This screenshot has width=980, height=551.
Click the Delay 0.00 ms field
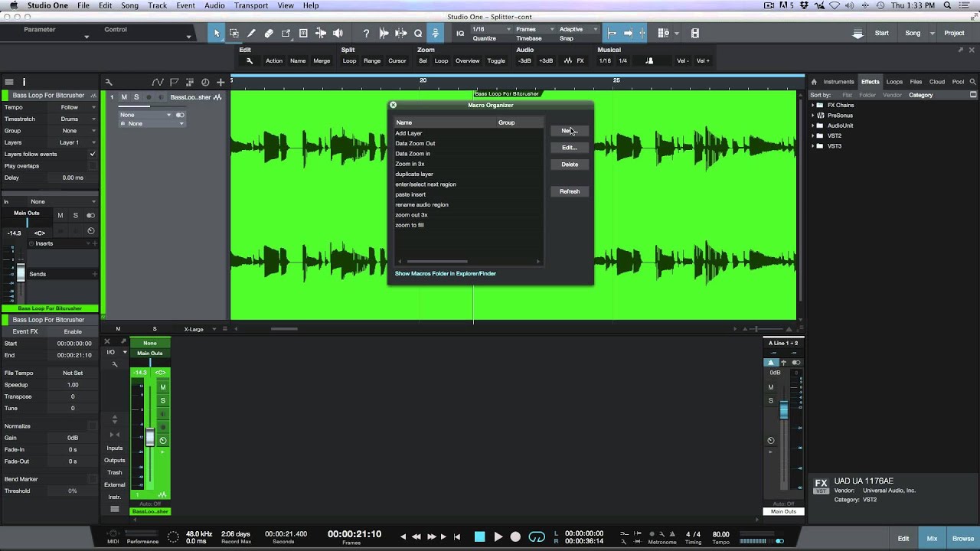(73, 178)
